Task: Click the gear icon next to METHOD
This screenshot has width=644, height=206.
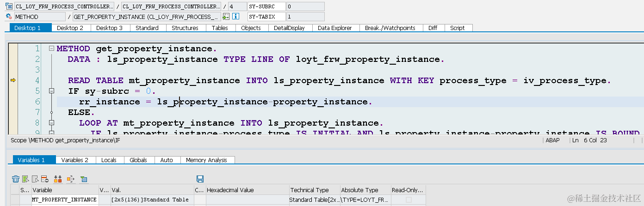Action: pyautogui.click(x=8, y=17)
